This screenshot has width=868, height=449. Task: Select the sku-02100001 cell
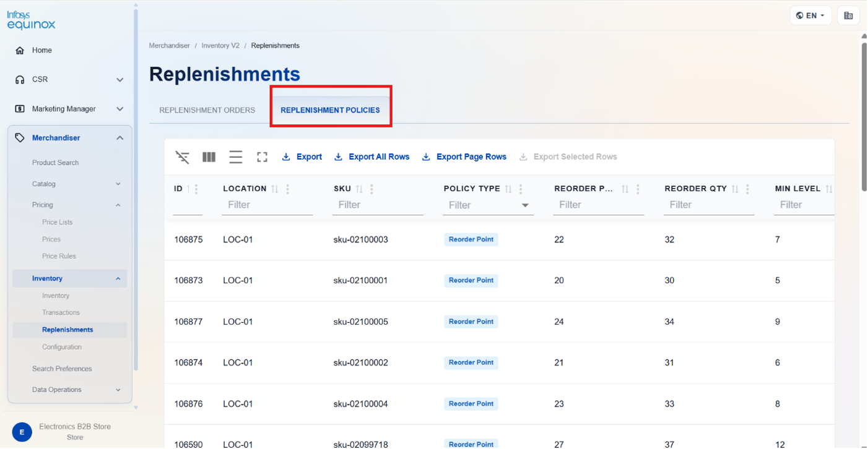(361, 281)
